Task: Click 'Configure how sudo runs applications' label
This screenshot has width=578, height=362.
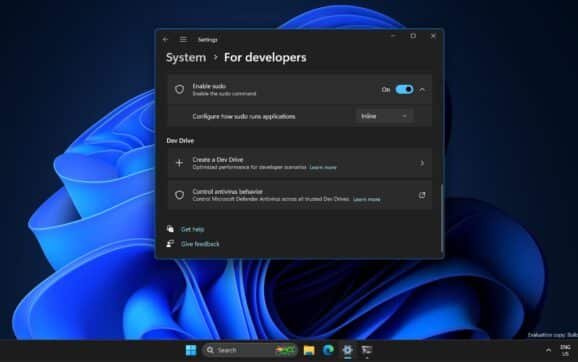Action: pyautogui.click(x=244, y=116)
